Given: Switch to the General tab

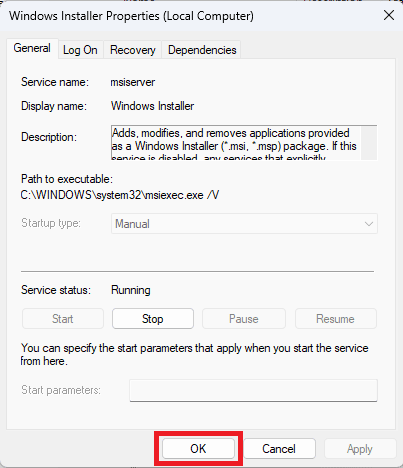Looking at the screenshot, I should click(32, 49).
